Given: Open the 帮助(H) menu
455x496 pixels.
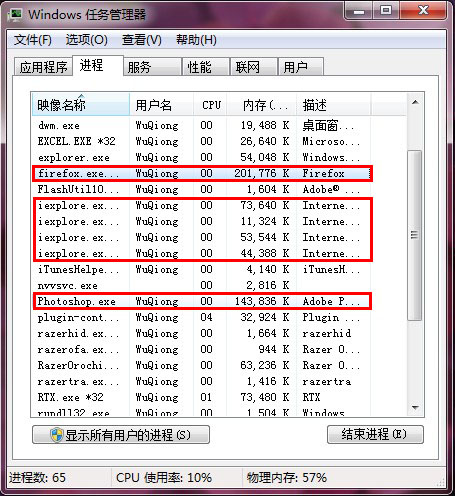Looking at the screenshot, I should (x=196, y=40).
